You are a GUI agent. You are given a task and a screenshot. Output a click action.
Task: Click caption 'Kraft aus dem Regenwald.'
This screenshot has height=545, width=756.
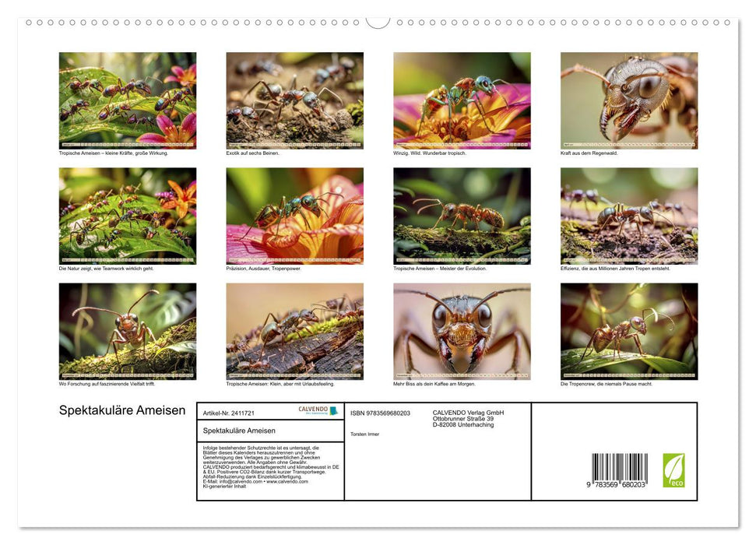tap(589, 153)
